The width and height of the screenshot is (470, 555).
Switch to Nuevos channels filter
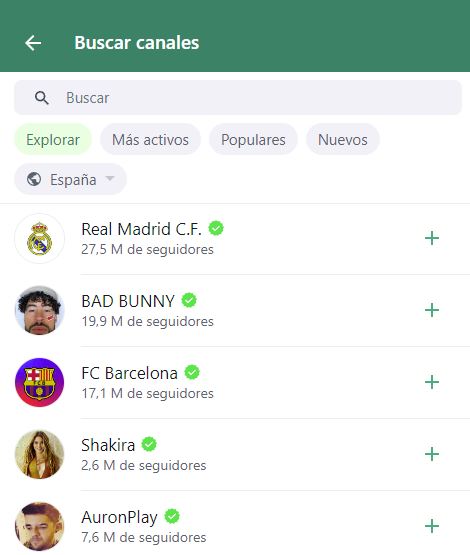click(x=343, y=139)
